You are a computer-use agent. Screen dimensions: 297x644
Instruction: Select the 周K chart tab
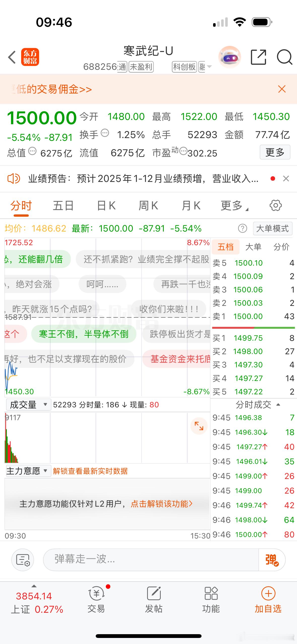click(148, 206)
